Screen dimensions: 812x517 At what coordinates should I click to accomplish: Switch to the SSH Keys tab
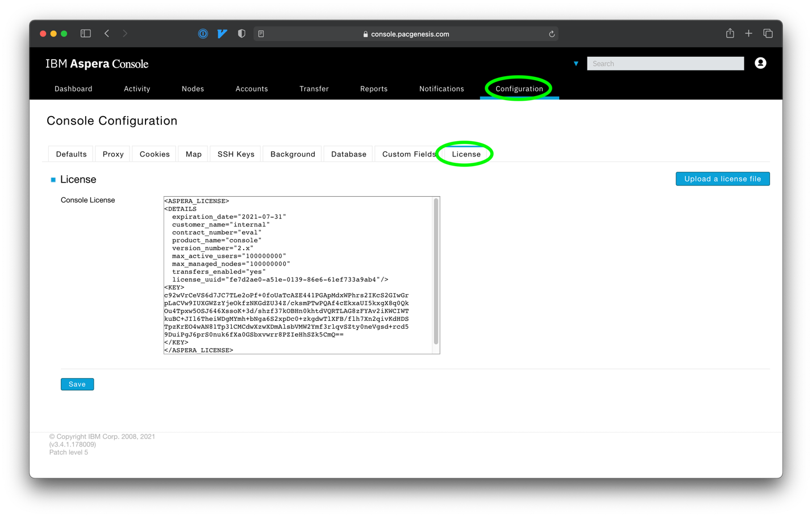coord(236,154)
